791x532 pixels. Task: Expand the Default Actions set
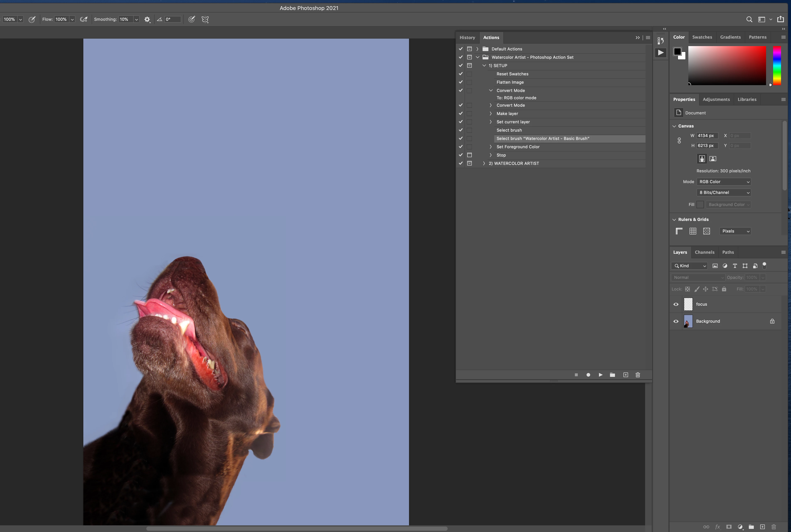pyautogui.click(x=477, y=49)
